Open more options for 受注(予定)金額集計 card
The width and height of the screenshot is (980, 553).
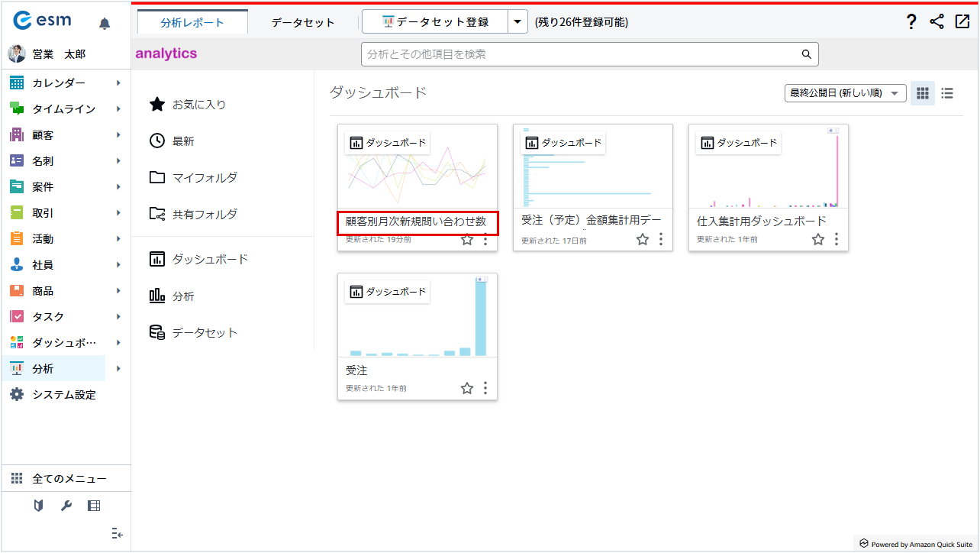[661, 239]
